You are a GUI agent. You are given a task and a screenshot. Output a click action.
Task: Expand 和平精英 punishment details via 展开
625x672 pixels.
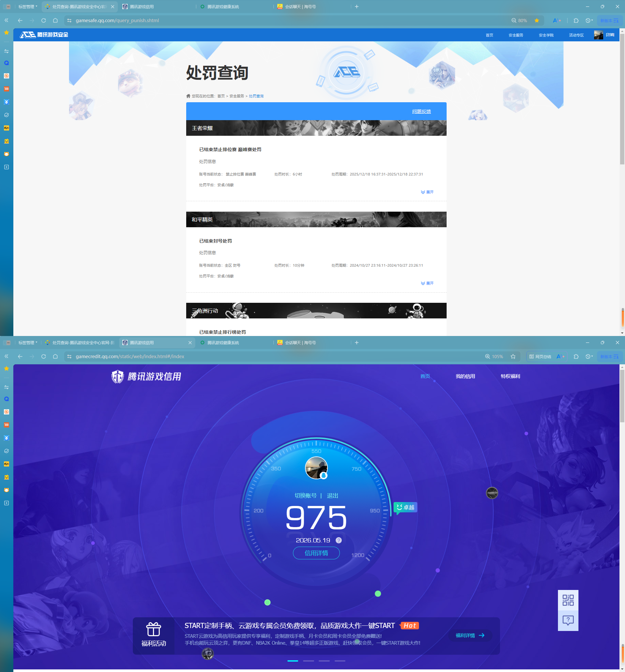(427, 283)
